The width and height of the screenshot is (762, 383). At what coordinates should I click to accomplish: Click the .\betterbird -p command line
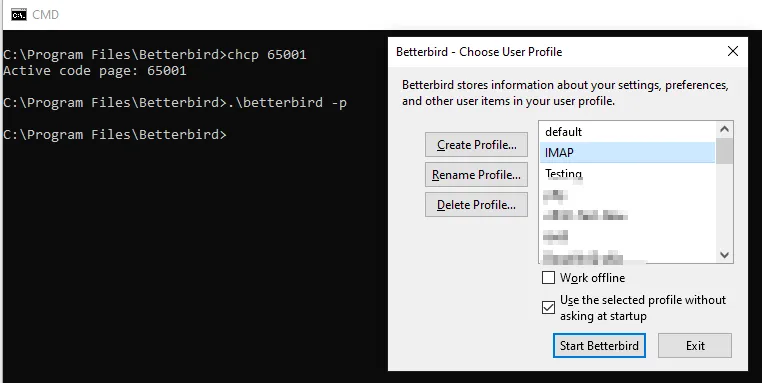tap(175, 103)
